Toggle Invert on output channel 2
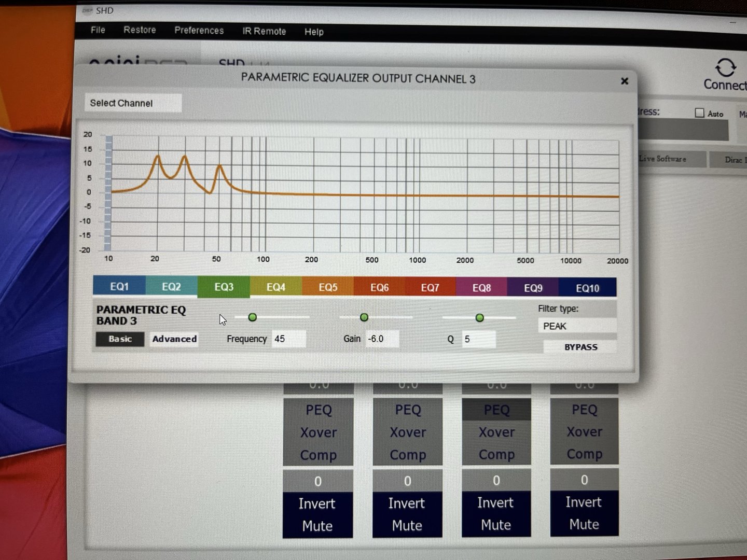 tap(407, 503)
